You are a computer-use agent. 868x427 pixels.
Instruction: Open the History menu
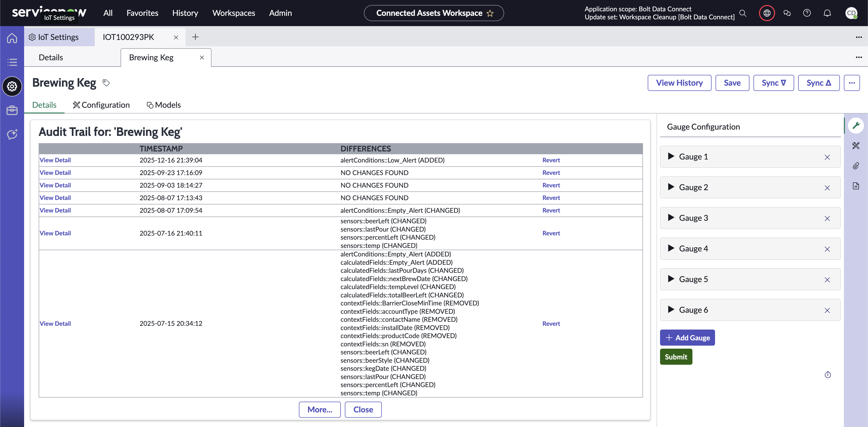185,13
